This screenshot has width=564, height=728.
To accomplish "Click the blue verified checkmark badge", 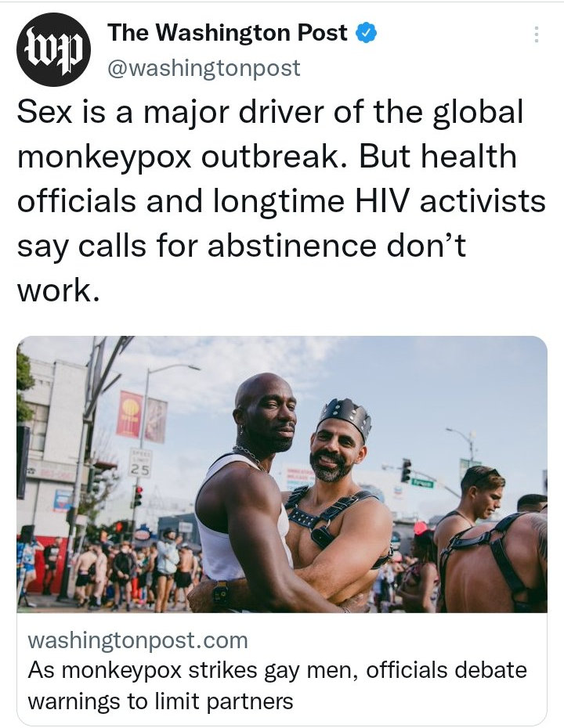I will pos(366,33).
